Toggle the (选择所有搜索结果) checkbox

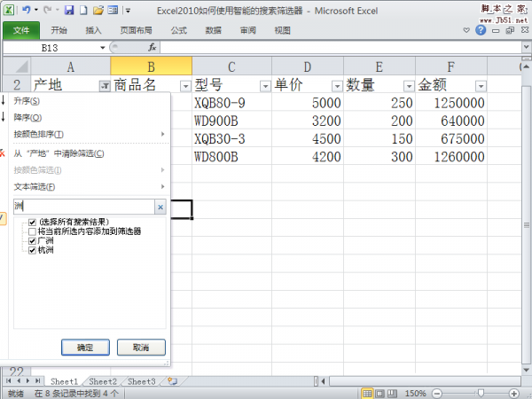point(32,223)
